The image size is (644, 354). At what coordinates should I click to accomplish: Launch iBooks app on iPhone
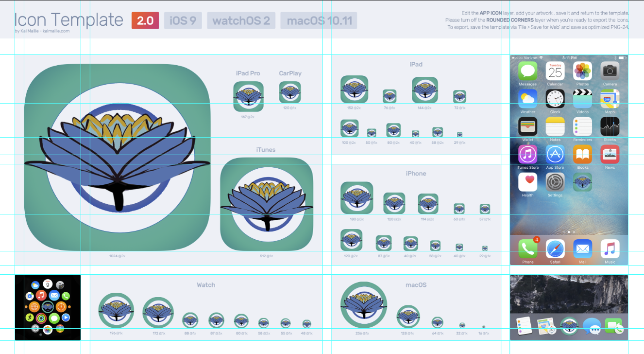pyautogui.click(x=582, y=154)
